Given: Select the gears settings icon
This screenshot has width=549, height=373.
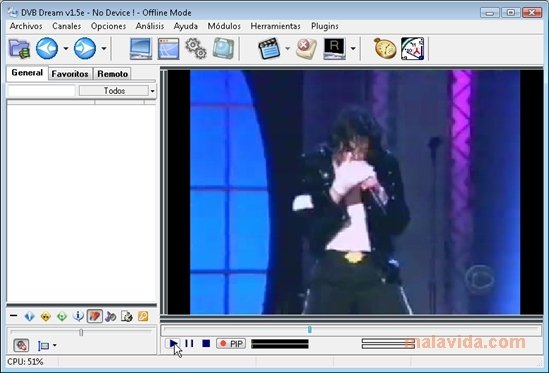Looking at the screenshot, I should coord(195,48).
